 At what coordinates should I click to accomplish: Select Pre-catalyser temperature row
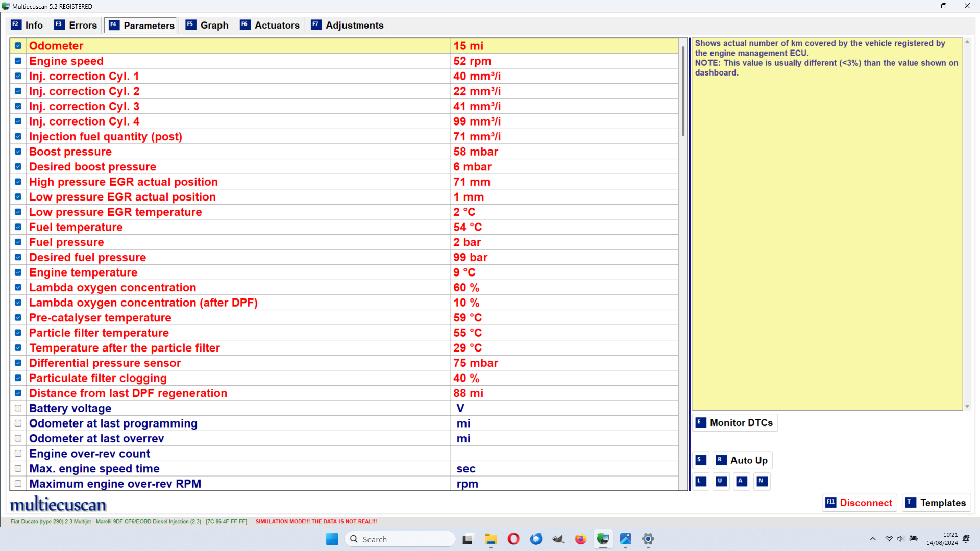pyautogui.click(x=345, y=318)
